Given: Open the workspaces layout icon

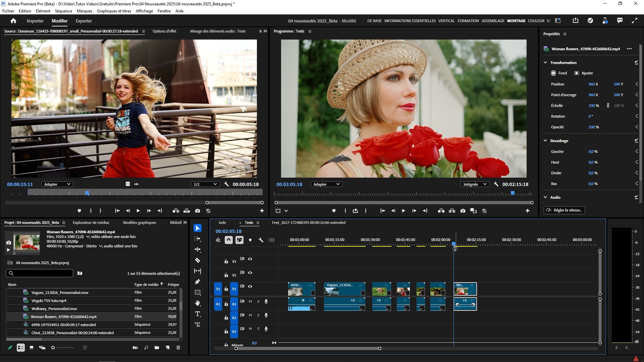Looking at the screenshot, I should 558,21.
